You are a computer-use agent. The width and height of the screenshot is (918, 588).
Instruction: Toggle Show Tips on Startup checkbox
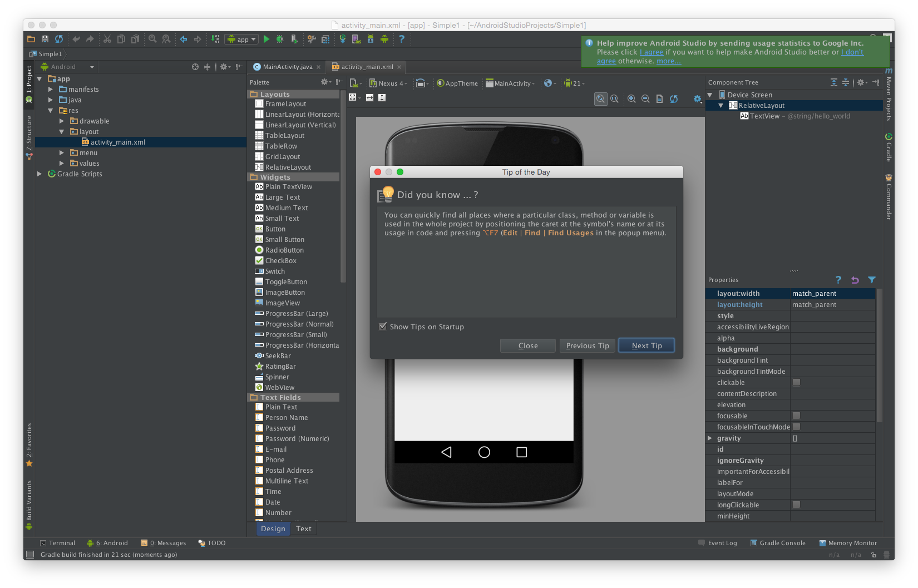click(383, 327)
